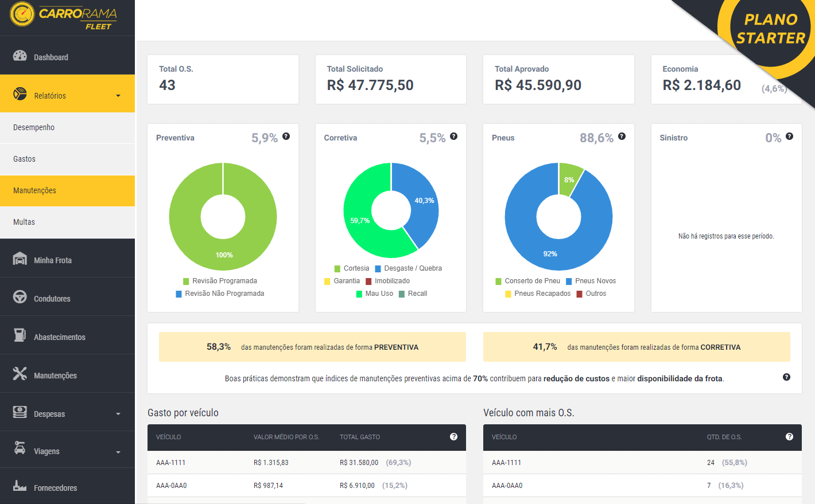This screenshot has height=504, width=815.
Task: Expand the Despesas submenu
Action: coord(118,414)
